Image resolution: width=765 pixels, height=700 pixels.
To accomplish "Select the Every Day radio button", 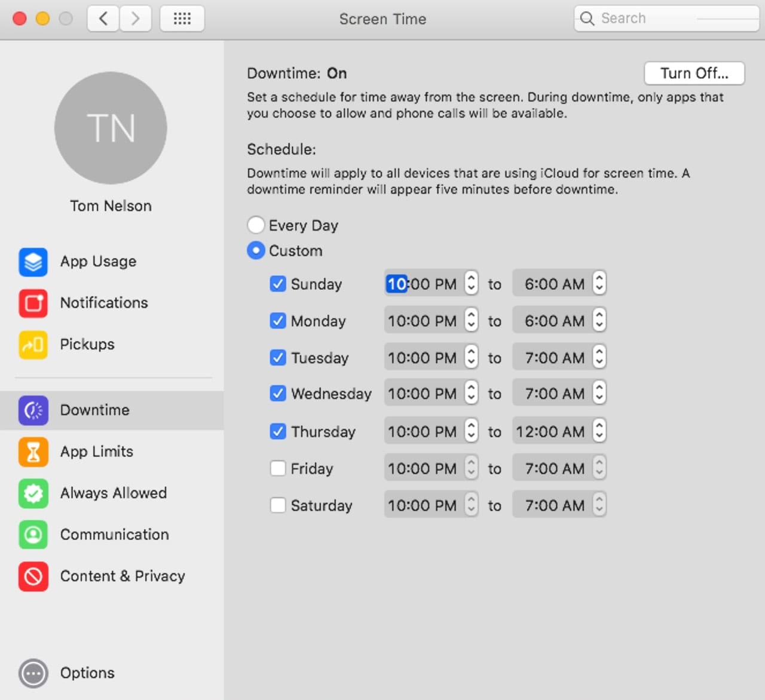I will (256, 225).
